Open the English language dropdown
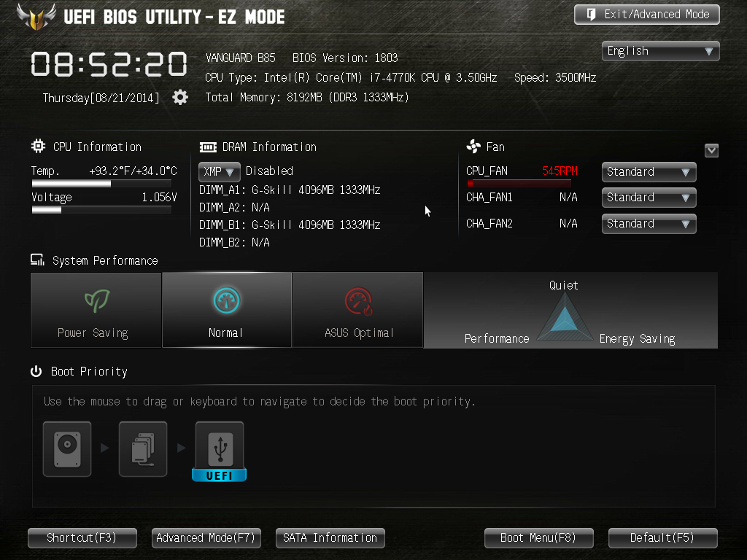Image resolution: width=747 pixels, height=560 pixels. [661, 51]
